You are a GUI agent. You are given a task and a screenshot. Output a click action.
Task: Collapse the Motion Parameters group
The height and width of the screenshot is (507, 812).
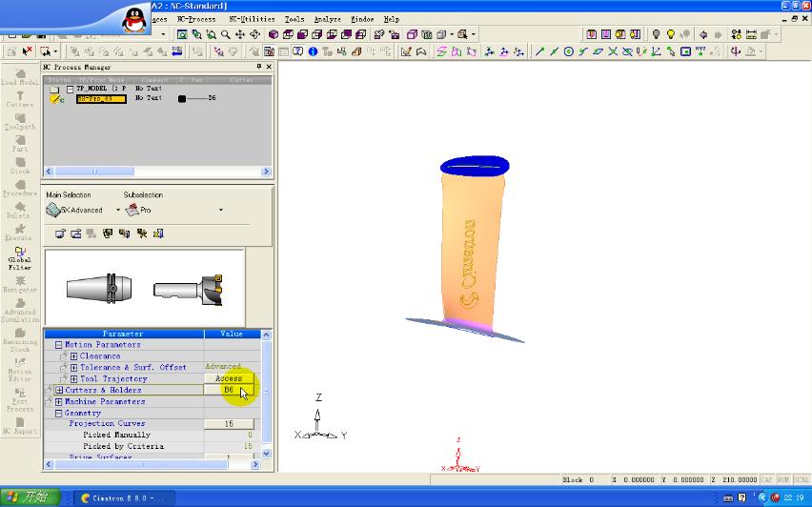click(58, 345)
